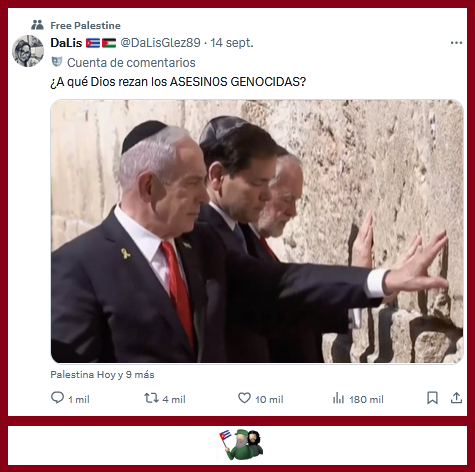Image resolution: width=475 pixels, height=472 pixels.
Task: Click the 4 mil reposts count
Action: pyautogui.click(x=174, y=399)
